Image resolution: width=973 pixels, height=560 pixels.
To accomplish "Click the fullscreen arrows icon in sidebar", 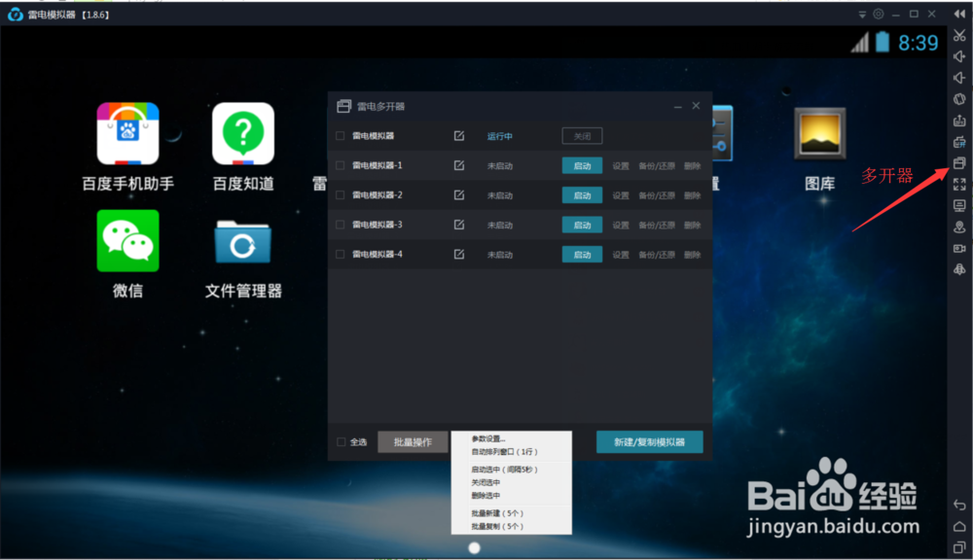I will [x=959, y=184].
